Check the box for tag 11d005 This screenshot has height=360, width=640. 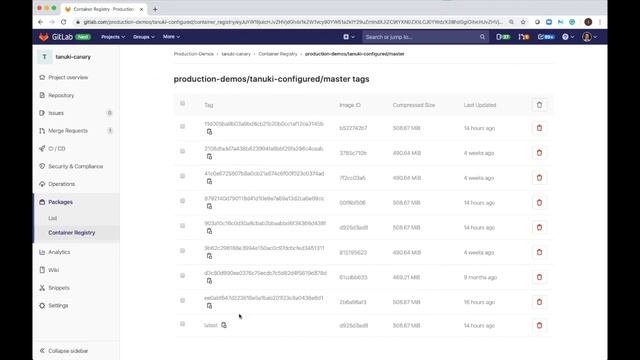coord(182,127)
